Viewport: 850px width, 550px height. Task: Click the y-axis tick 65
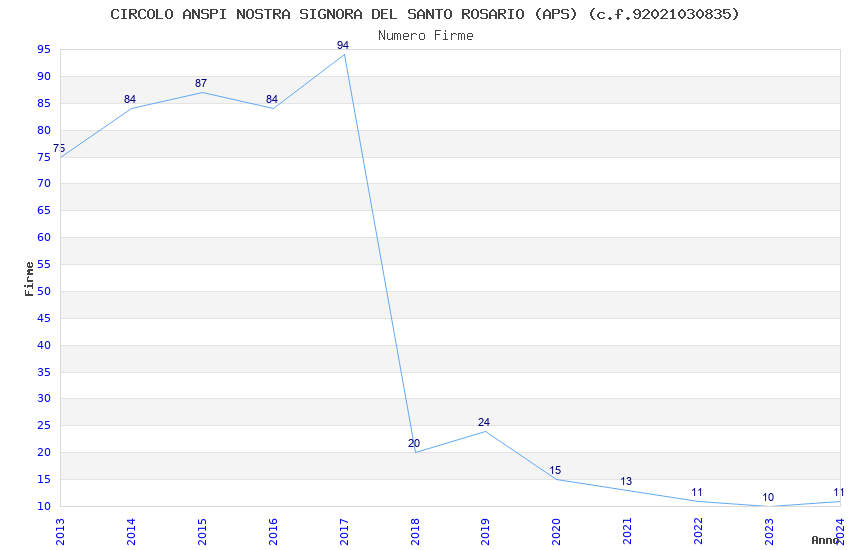[x=44, y=210]
